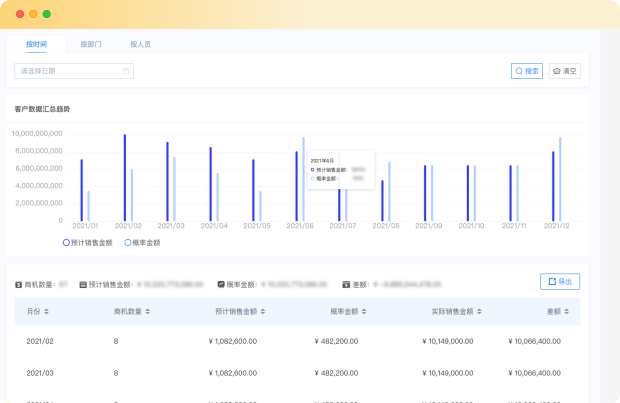Image resolution: width=620 pixels, height=403 pixels.
Task: Sort table by 月份 column arrows
Action: point(46,312)
